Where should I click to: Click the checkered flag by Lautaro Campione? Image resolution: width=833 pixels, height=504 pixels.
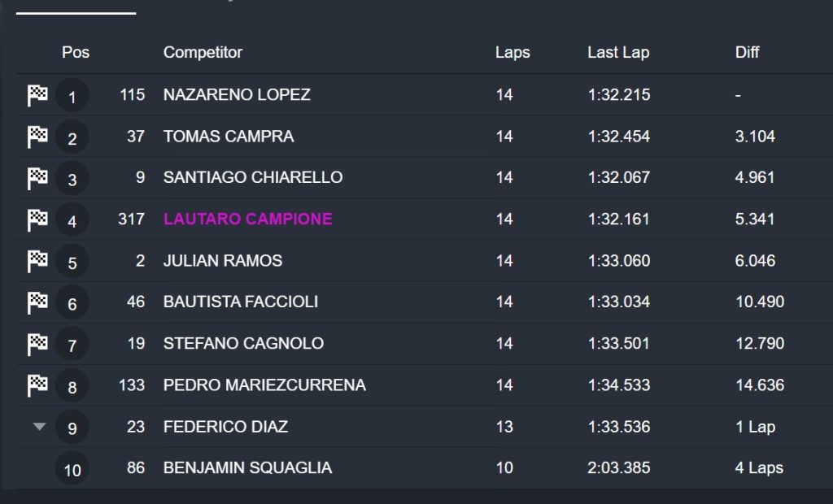[x=37, y=219]
